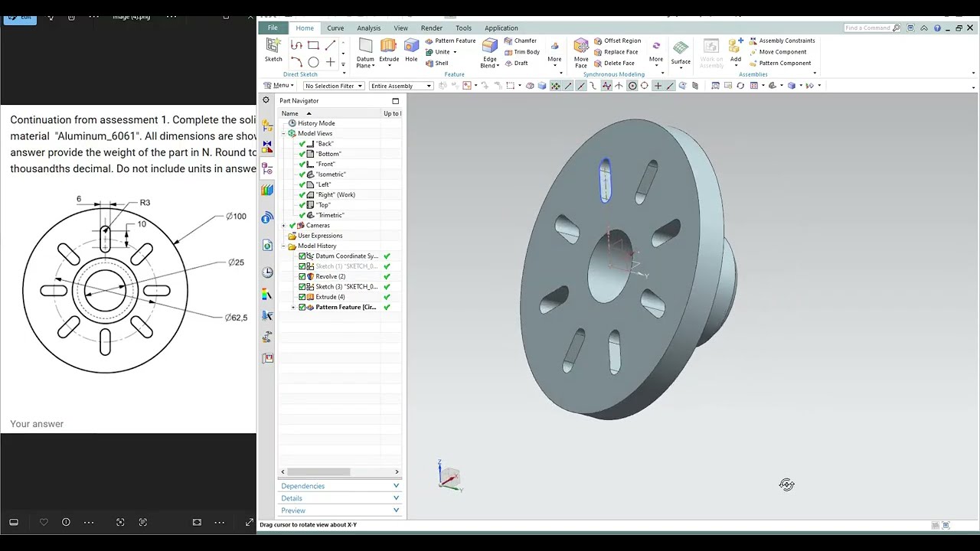Switch to the Application tab
Screen dimensions: 980x551
[501, 28]
